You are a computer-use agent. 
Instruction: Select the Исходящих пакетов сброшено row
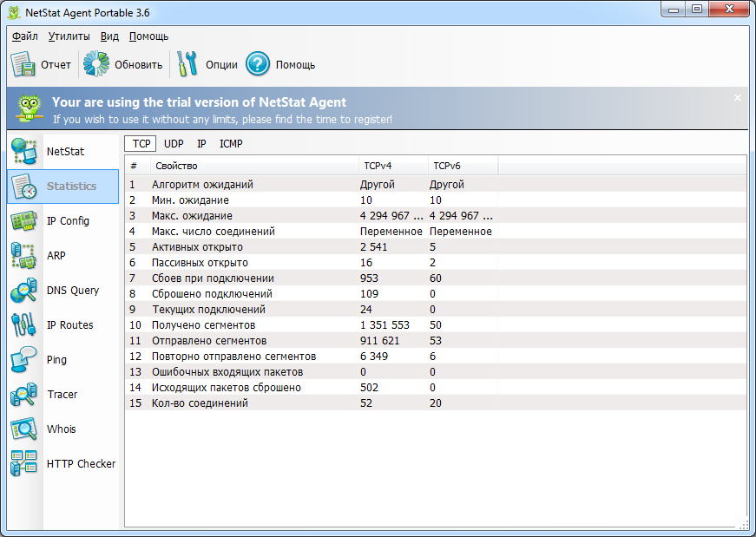point(436,388)
